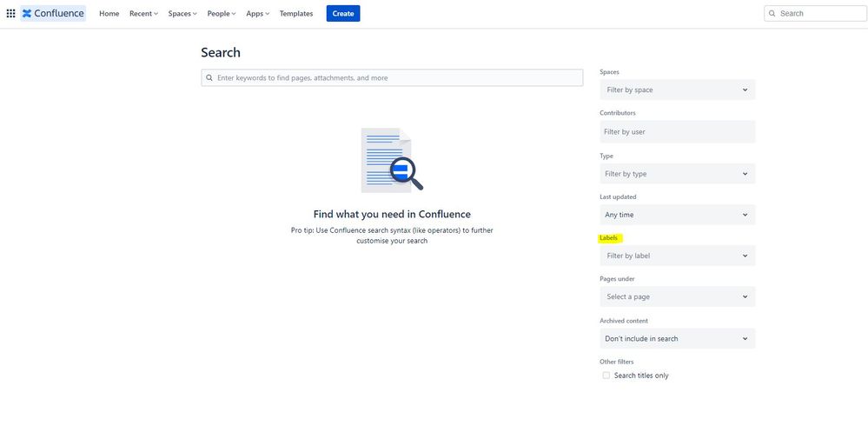868x439 pixels.
Task: Click the Pages under filter heading
Action: (617, 279)
